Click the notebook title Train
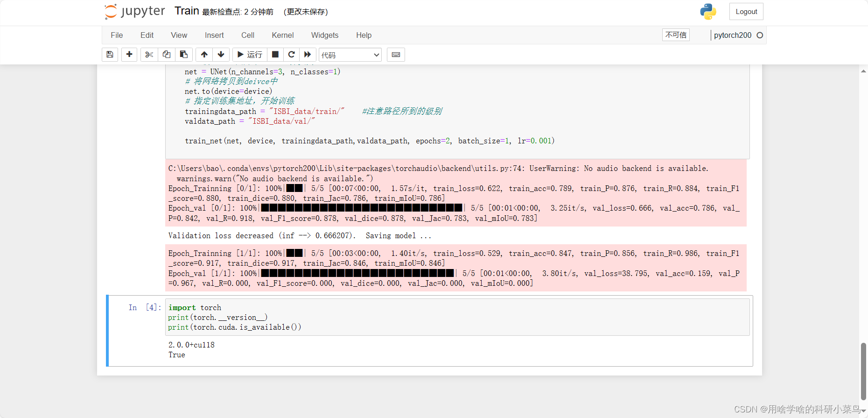Image resolution: width=868 pixels, height=418 pixels. point(187,11)
